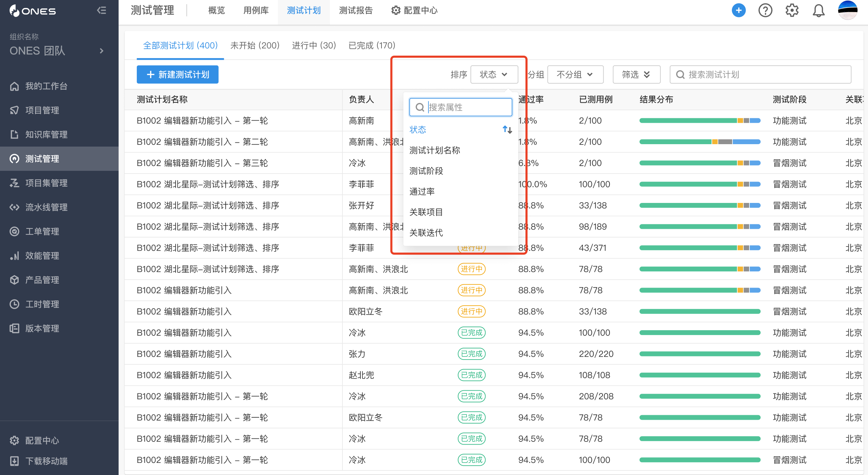Sort by 测试阶段 in the dropdown

[x=461, y=171]
